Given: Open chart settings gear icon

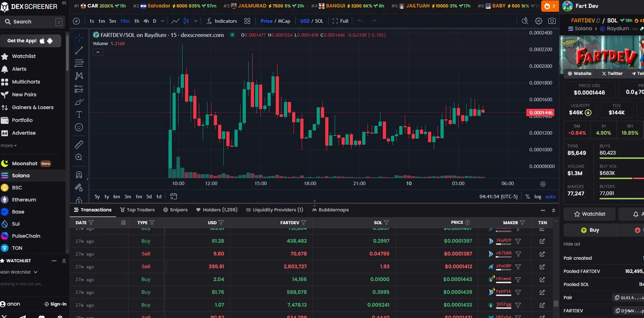Looking at the screenshot, I should (x=539, y=21).
